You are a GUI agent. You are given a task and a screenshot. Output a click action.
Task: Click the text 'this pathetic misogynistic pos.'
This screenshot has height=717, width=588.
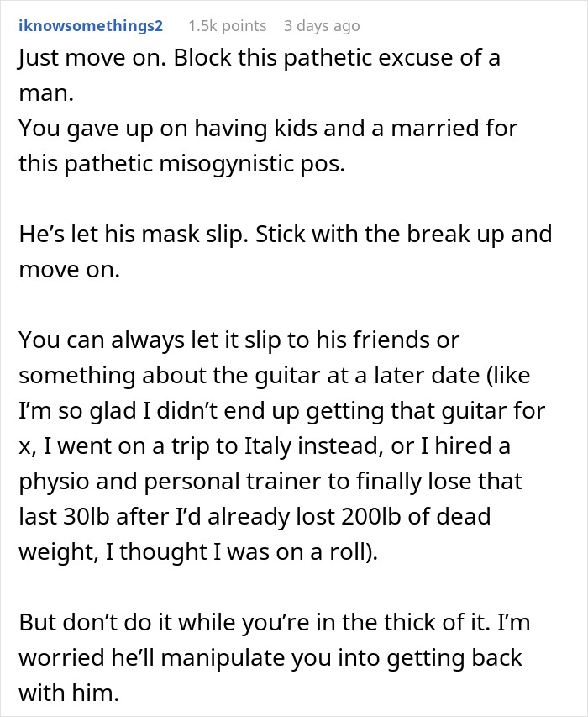(181, 164)
